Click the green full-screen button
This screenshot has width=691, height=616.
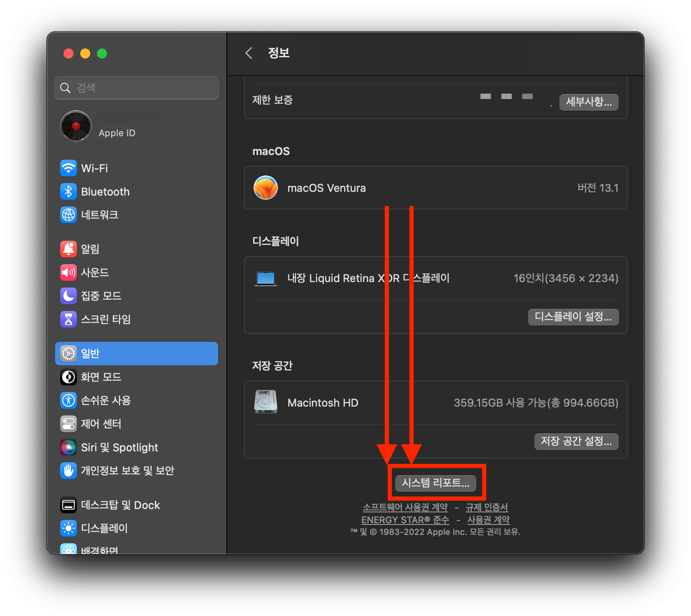click(x=102, y=53)
